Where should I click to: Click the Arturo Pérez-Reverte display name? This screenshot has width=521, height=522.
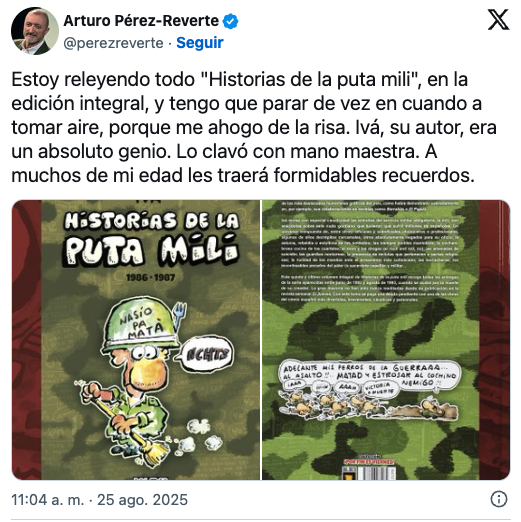[x=141, y=21]
